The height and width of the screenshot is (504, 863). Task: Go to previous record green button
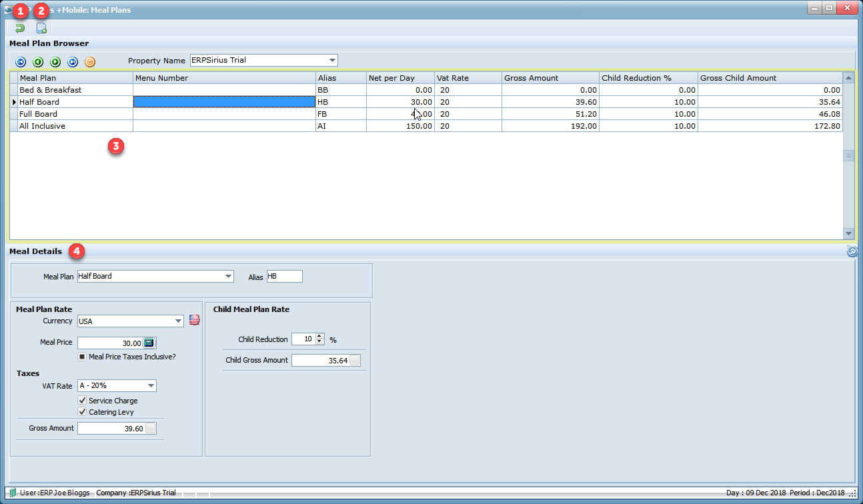pyautogui.click(x=38, y=62)
